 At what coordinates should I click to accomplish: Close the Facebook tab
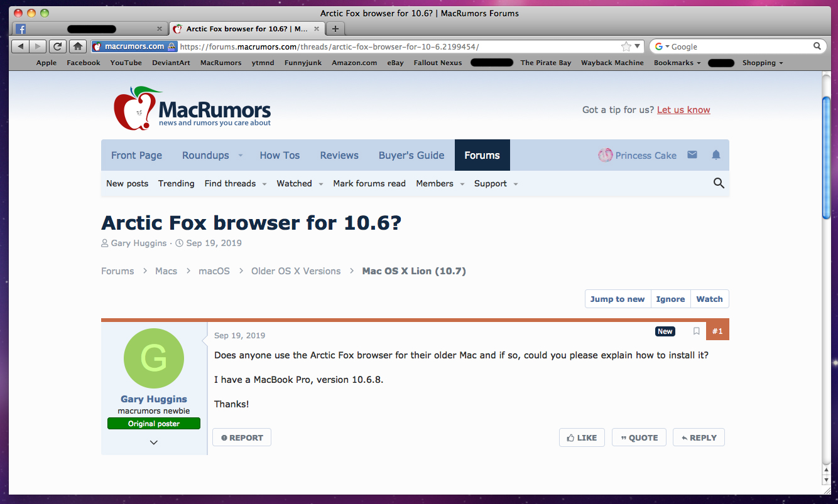160,29
